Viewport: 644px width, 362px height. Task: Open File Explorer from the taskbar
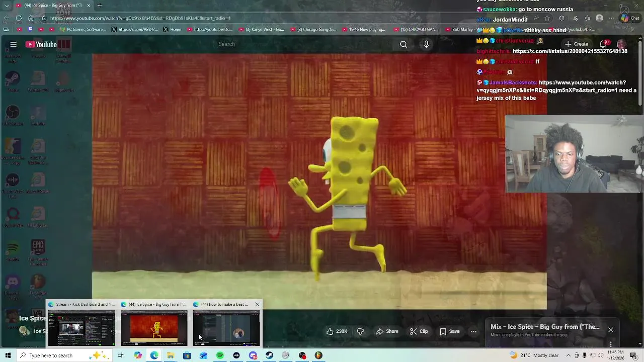coord(171,355)
